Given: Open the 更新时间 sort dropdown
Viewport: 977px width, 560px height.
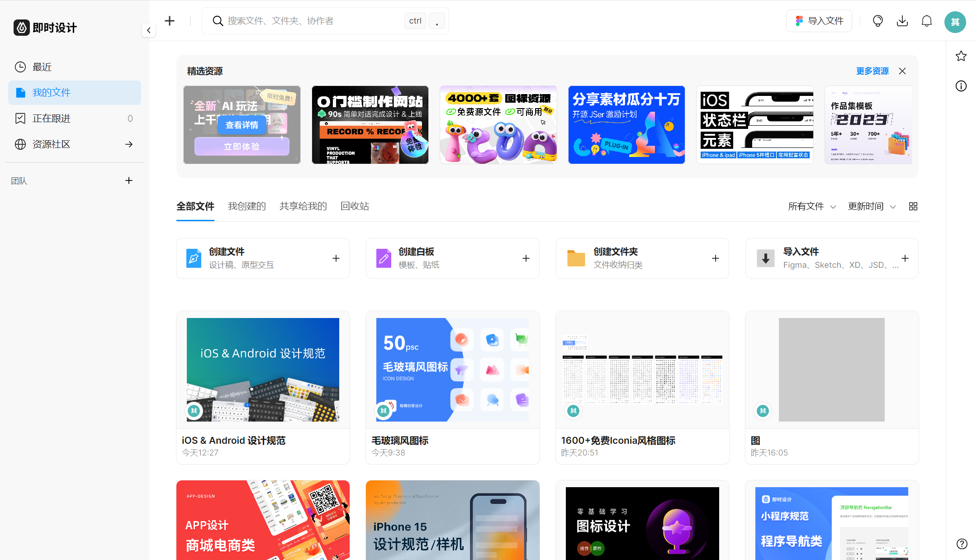Looking at the screenshot, I should [871, 206].
